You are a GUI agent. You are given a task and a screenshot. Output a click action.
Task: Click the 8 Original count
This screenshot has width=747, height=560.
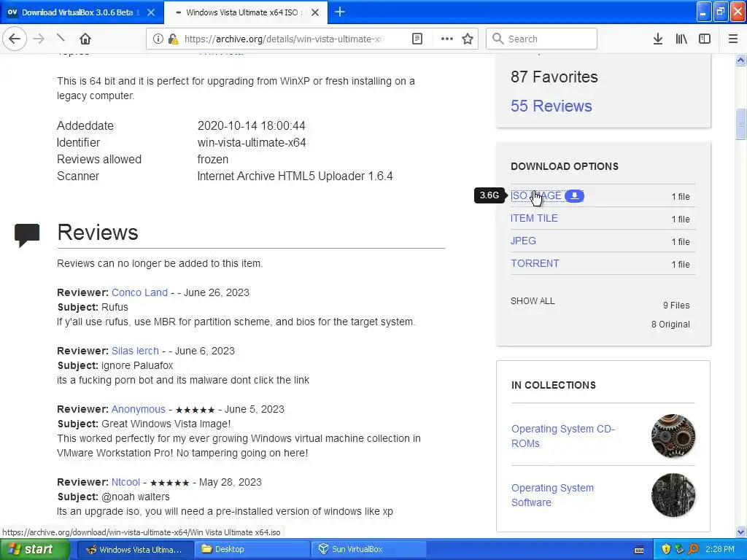tap(670, 324)
